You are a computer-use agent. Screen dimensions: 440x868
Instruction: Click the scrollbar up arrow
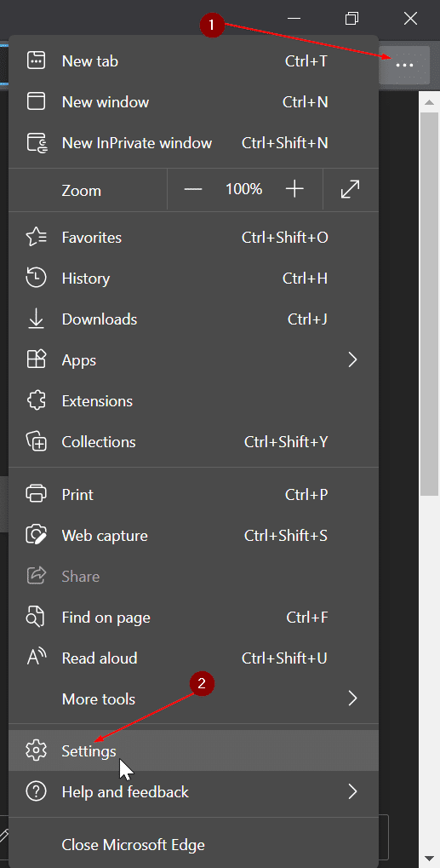coord(430,101)
